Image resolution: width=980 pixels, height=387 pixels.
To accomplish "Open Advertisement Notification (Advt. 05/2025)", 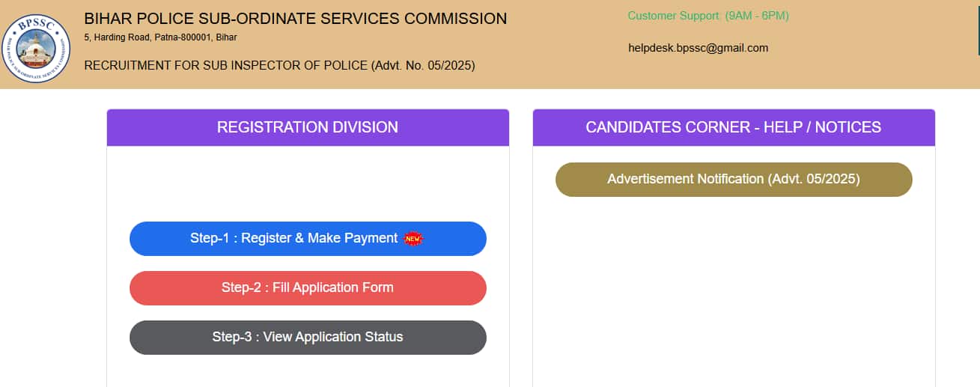I will pyautogui.click(x=734, y=180).
